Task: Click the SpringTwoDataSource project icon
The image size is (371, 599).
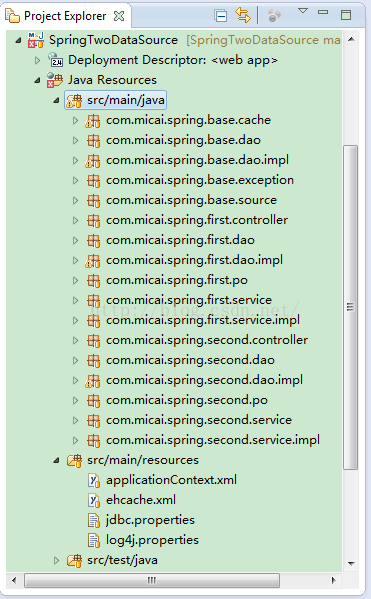Action: pos(36,40)
